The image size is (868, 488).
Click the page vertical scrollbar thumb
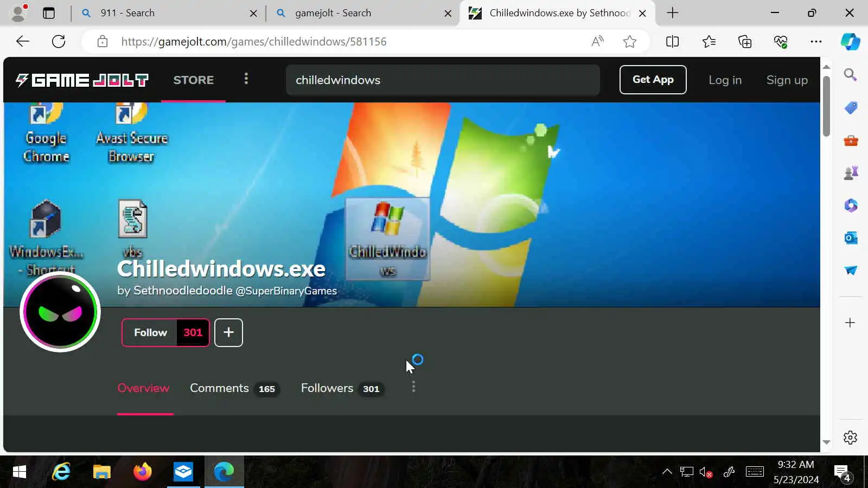tap(826, 106)
